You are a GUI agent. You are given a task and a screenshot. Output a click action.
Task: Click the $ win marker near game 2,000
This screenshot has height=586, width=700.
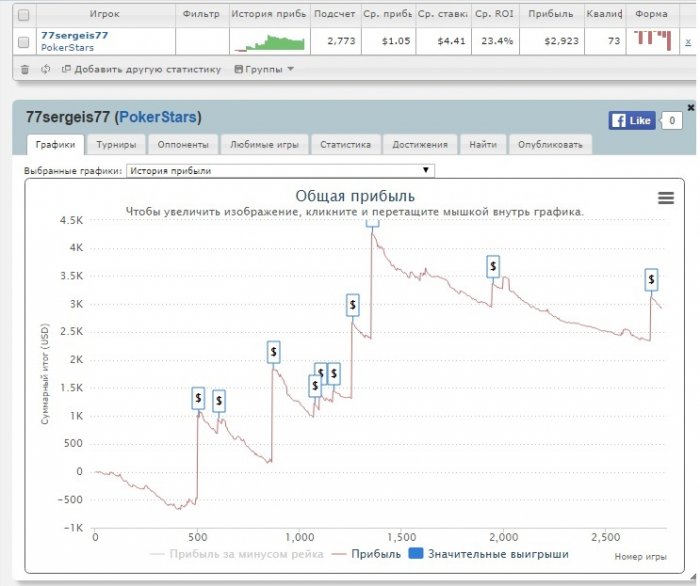pos(493,266)
